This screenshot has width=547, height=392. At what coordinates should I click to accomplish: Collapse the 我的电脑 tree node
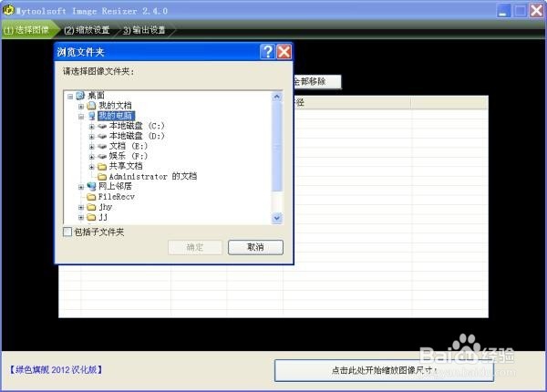point(81,117)
